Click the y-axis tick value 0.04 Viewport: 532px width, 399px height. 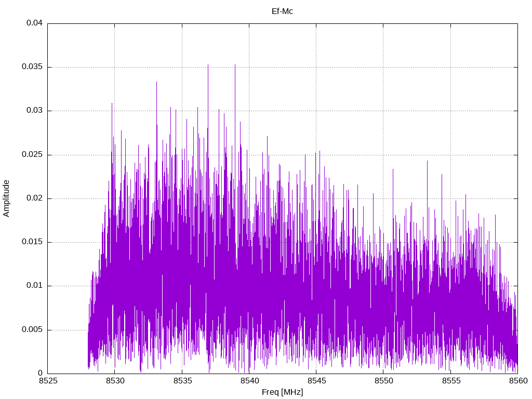click(x=35, y=23)
